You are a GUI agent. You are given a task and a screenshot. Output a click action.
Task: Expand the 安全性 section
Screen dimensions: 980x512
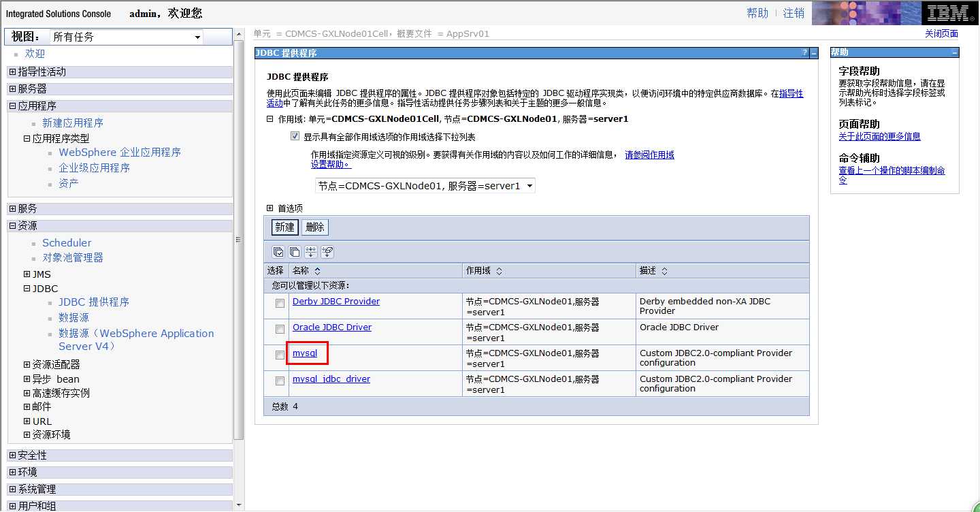(x=13, y=455)
